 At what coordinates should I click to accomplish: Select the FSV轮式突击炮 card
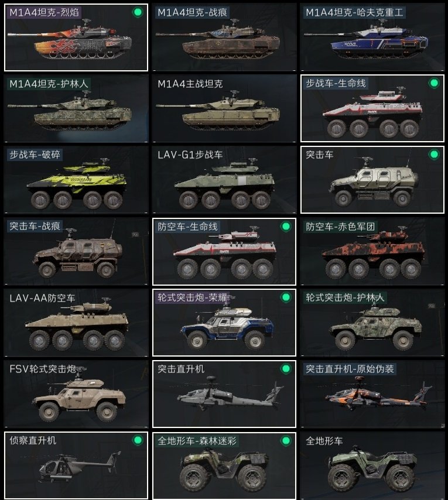(x=76, y=394)
